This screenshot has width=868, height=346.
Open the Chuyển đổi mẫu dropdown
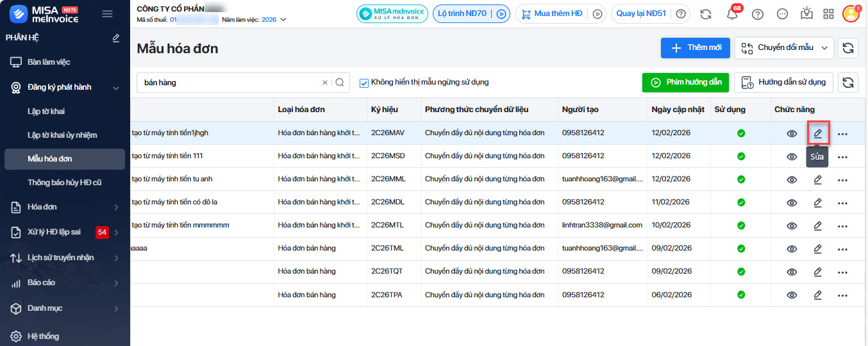coord(785,48)
